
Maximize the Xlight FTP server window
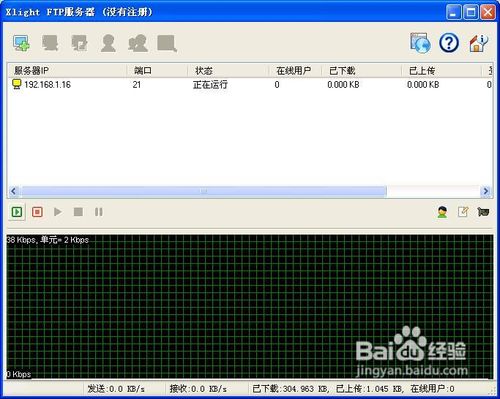(471, 13)
